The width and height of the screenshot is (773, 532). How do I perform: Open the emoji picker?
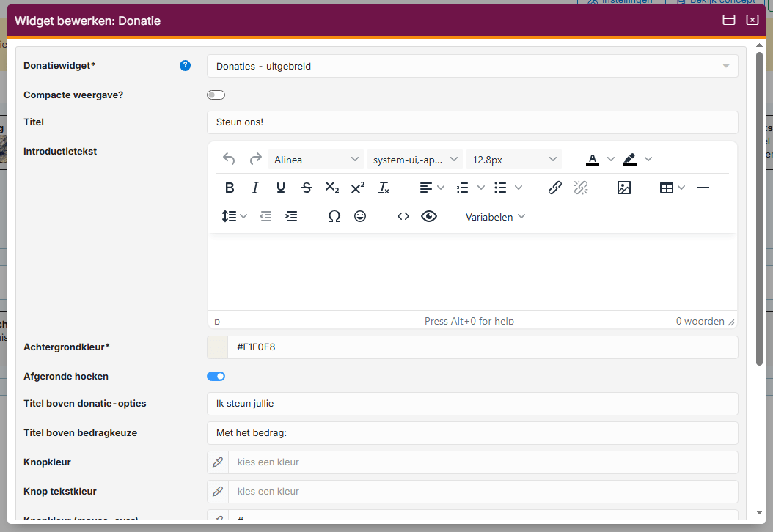tap(360, 216)
